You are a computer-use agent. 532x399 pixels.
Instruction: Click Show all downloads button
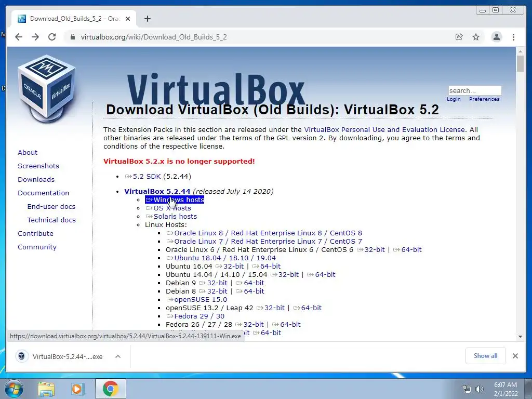486,355
